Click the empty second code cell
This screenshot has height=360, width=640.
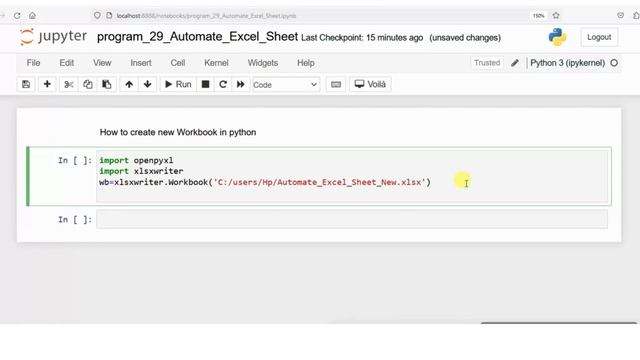tap(352, 220)
